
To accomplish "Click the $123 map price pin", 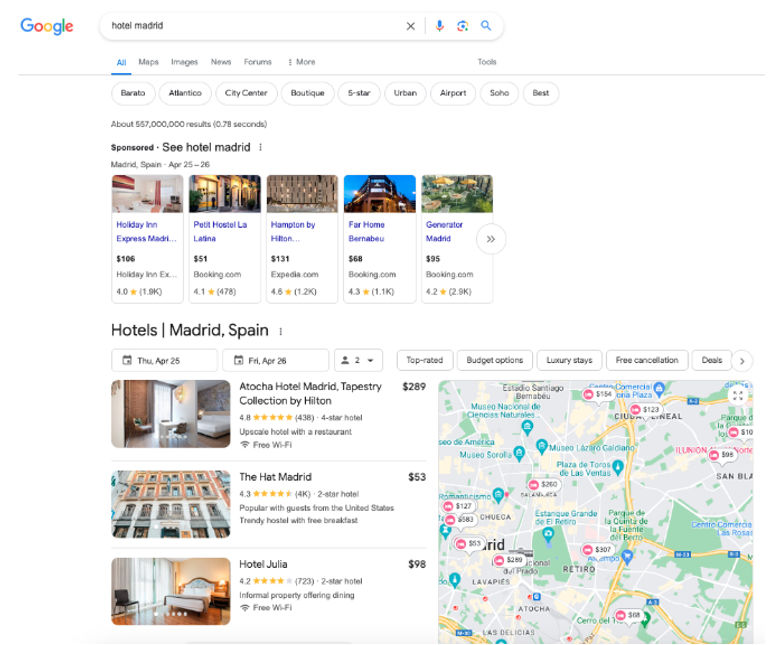I will point(645,410).
